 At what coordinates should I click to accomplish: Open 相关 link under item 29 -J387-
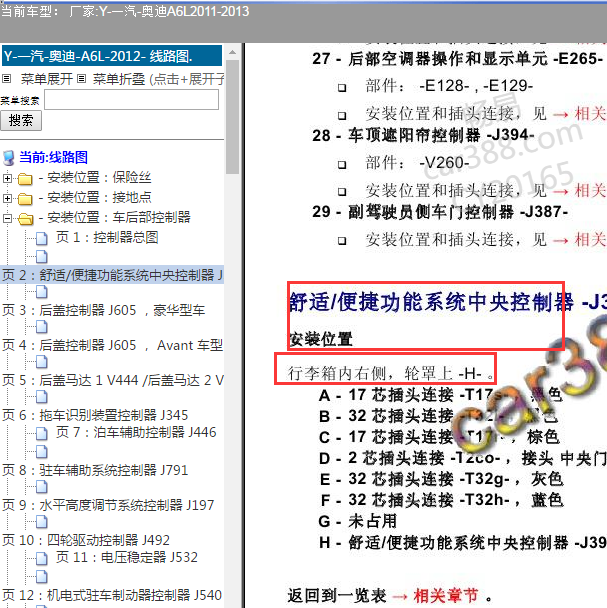590,240
